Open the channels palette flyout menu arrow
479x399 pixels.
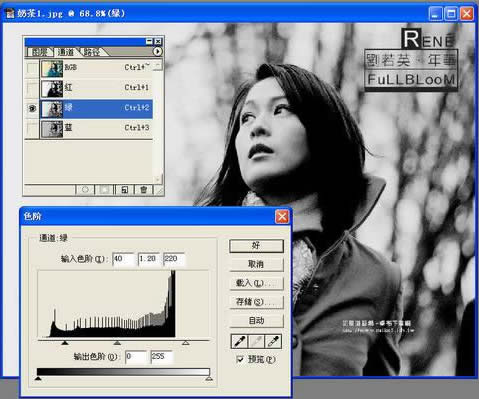(157, 51)
